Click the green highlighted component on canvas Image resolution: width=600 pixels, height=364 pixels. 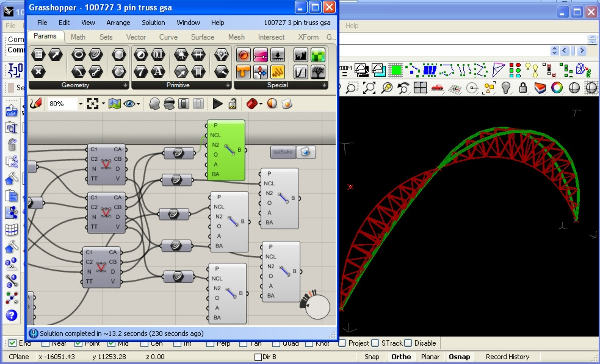coord(226,150)
